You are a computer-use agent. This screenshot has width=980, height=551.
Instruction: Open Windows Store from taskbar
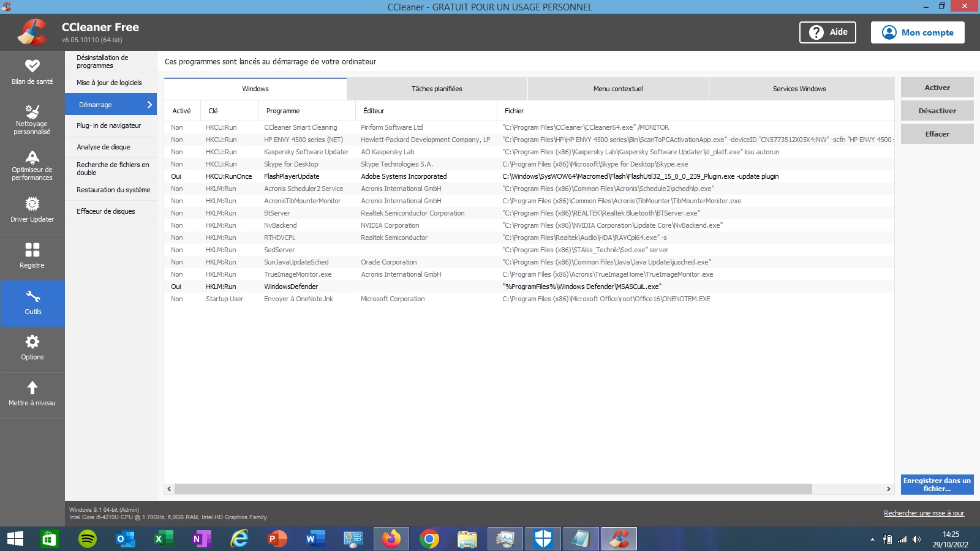coord(50,539)
